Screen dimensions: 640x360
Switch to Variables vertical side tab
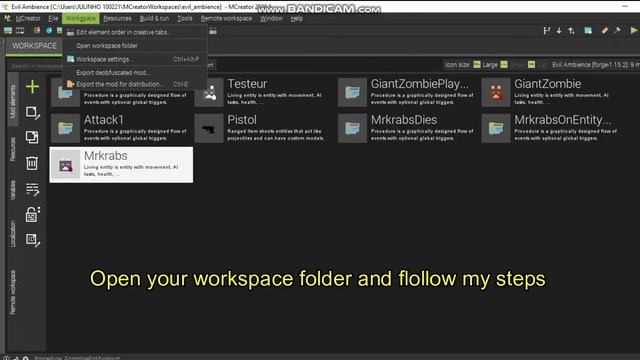(x=13, y=190)
